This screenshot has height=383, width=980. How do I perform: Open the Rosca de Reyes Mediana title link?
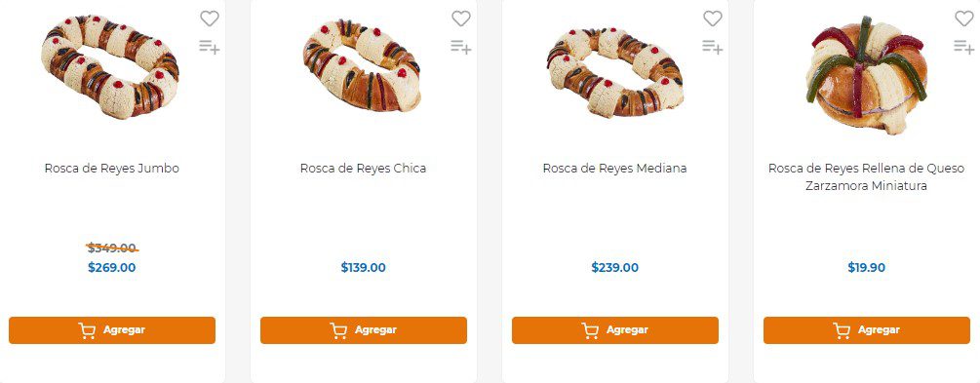tap(615, 168)
